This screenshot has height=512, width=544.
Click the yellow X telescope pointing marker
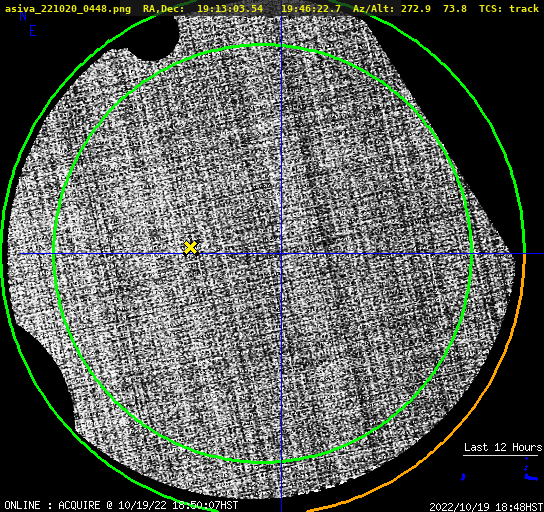coord(190,248)
